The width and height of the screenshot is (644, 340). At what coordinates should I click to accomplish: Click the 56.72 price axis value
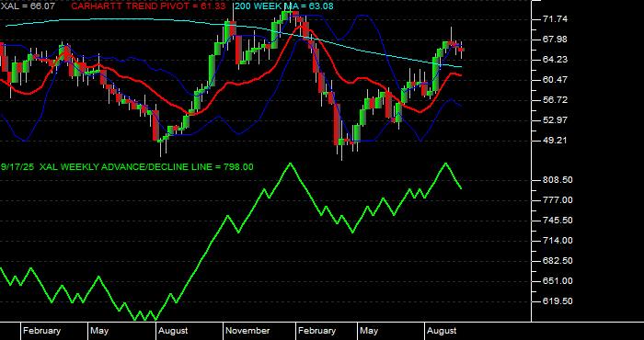coord(555,99)
